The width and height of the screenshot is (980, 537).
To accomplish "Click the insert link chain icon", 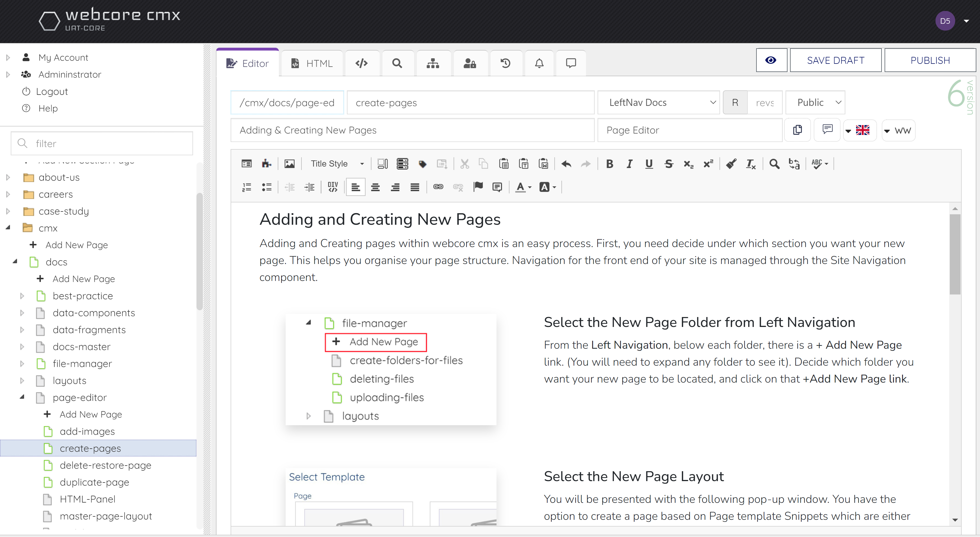I will (438, 187).
